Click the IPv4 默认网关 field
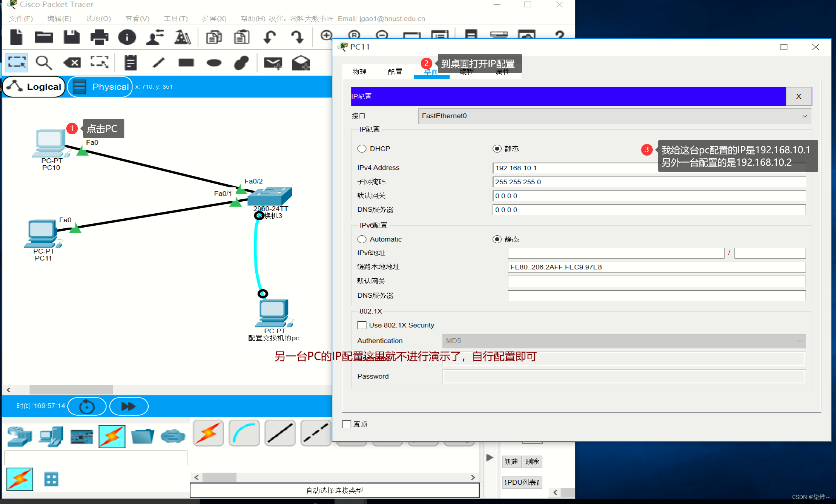This screenshot has width=836, height=504. point(649,196)
